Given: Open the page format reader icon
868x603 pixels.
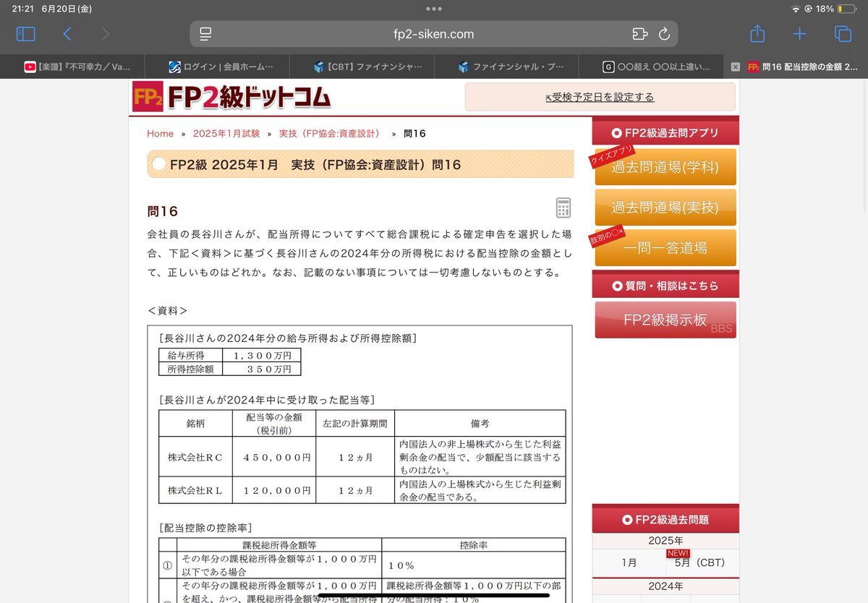Looking at the screenshot, I should click(x=205, y=34).
